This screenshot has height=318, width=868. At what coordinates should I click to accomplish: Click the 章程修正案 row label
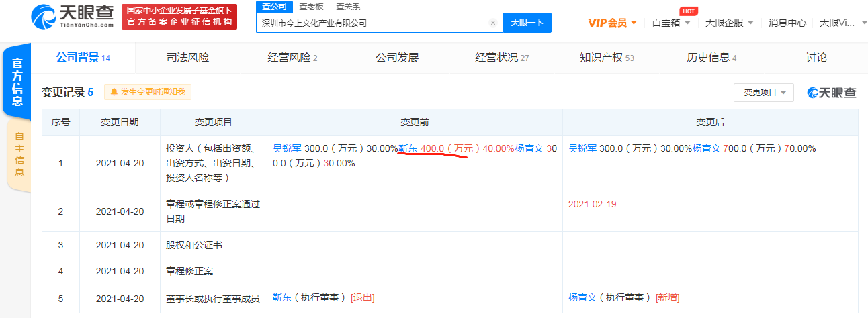[189, 272]
